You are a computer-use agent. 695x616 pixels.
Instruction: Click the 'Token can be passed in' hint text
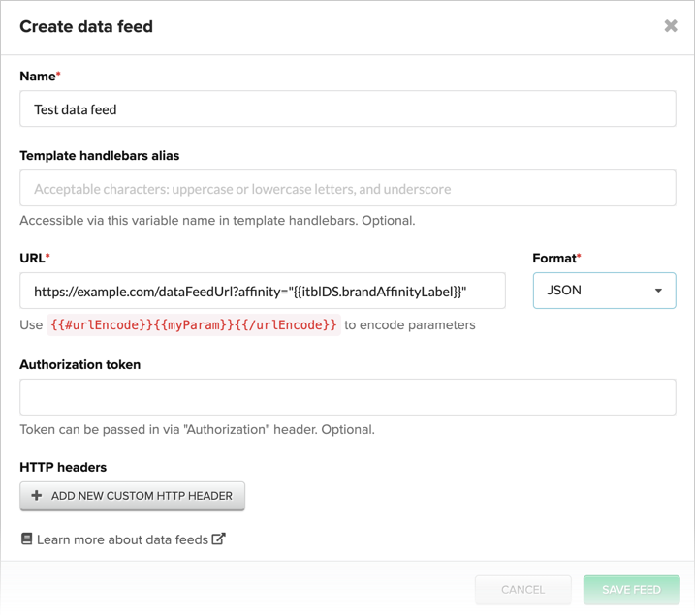[197, 430]
